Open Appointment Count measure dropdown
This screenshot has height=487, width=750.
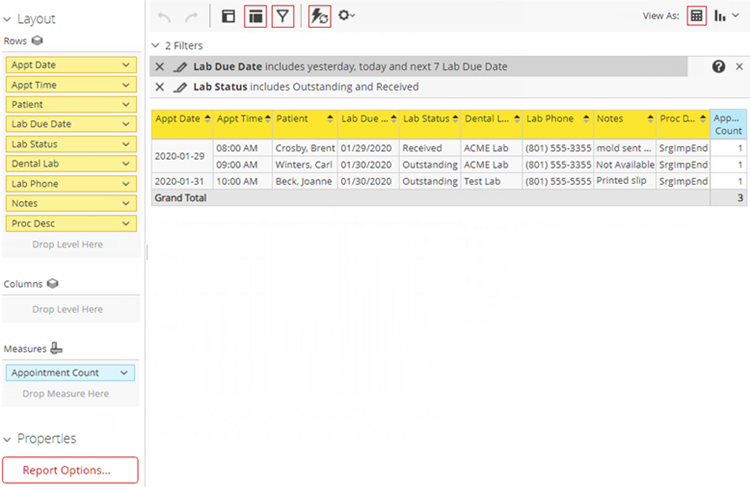point(124,373)
